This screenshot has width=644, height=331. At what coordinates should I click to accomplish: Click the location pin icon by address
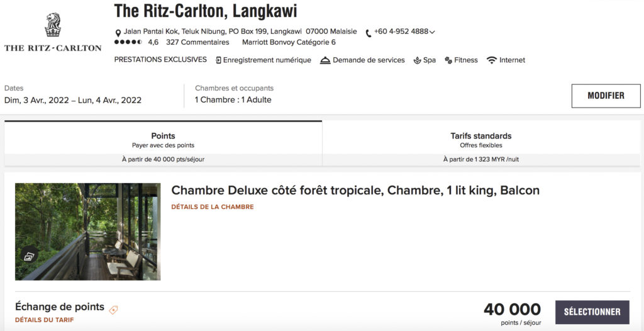(118, 33)
